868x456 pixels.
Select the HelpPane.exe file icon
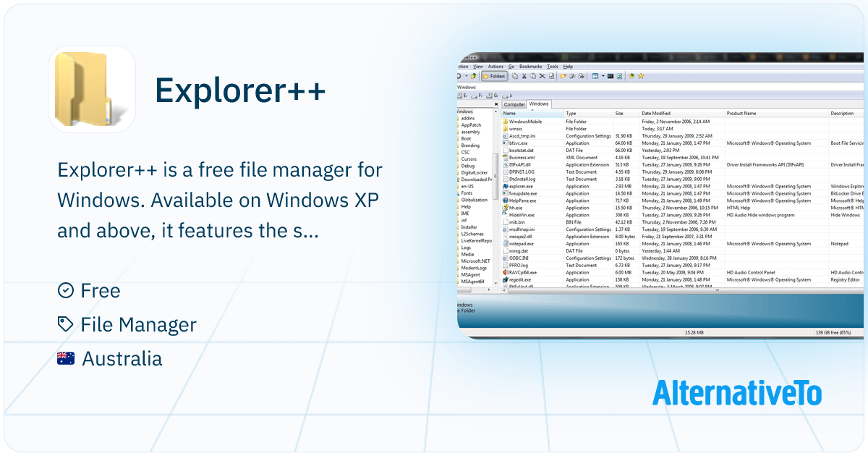505,200
